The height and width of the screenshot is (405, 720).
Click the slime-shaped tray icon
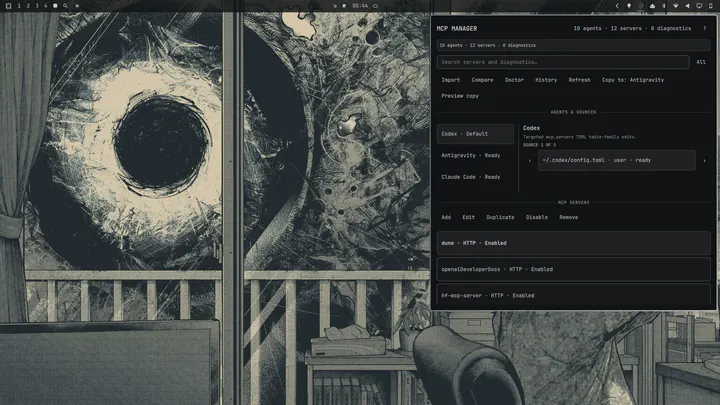pos(652,6)
